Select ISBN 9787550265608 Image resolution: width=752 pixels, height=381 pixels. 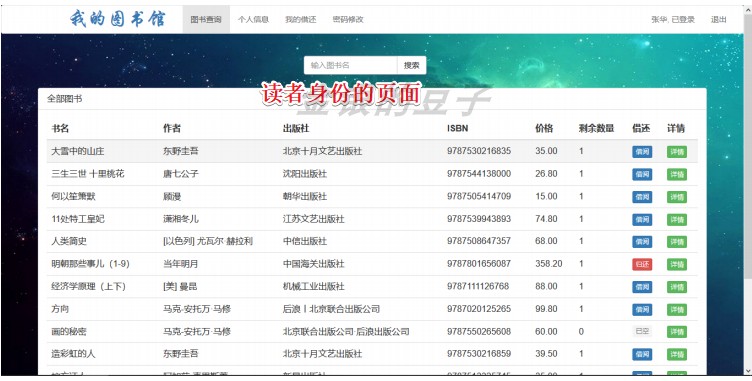point(479,332)
